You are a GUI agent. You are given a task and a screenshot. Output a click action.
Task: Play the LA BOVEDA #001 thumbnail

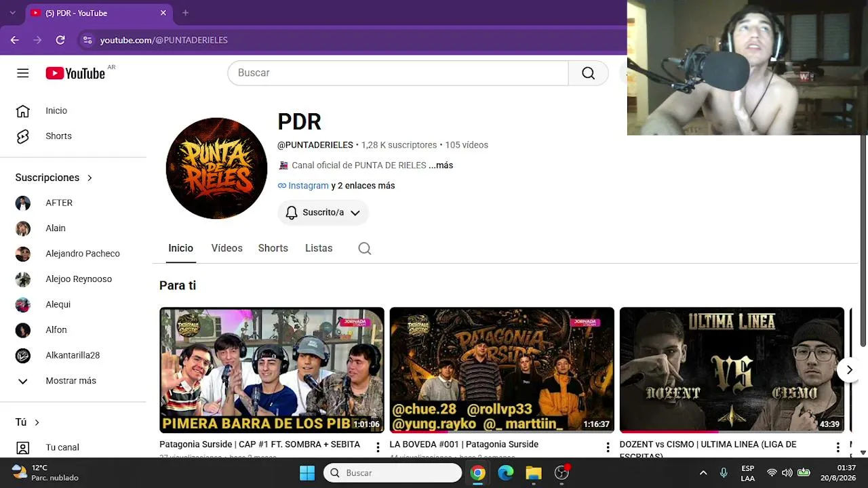click(502, 370)
